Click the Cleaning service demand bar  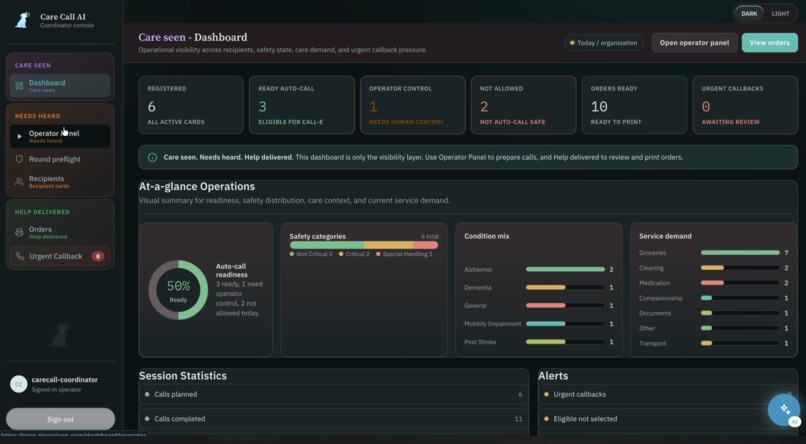pyautogui.click(x=740, y=268)
